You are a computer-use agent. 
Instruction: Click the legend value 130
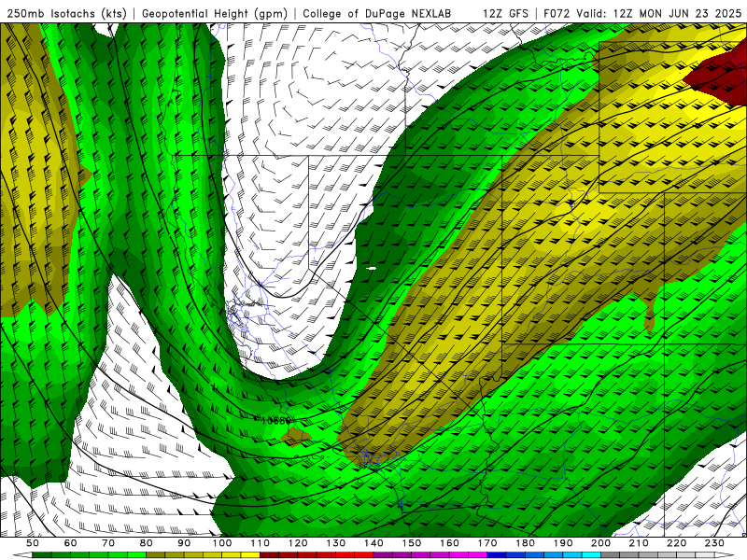(336, 543)
